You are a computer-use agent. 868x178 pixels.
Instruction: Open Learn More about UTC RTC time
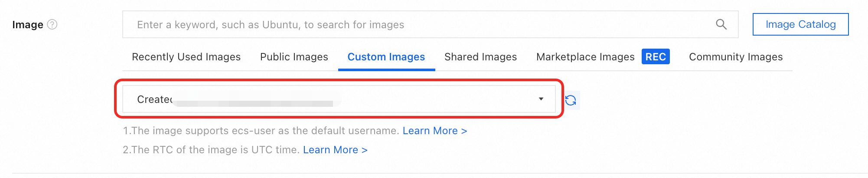[335, 150]
